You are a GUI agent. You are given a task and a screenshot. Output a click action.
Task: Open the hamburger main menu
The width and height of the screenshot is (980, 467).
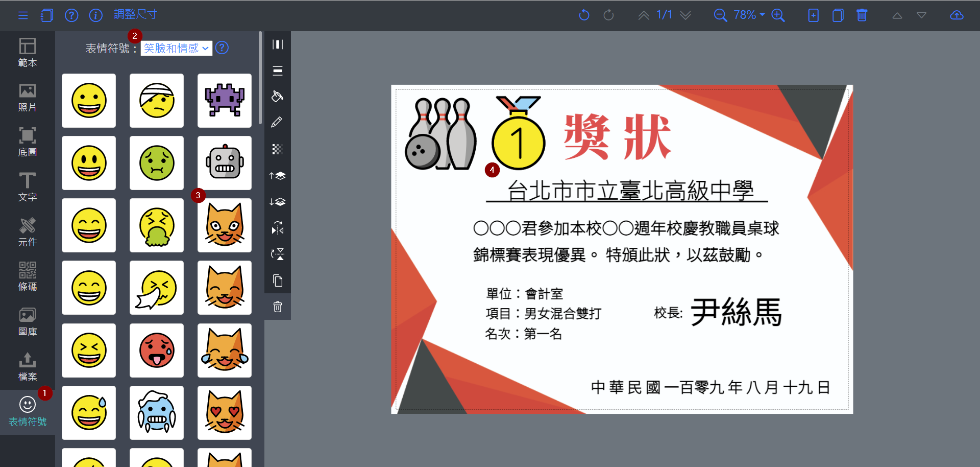coord(23,15)
